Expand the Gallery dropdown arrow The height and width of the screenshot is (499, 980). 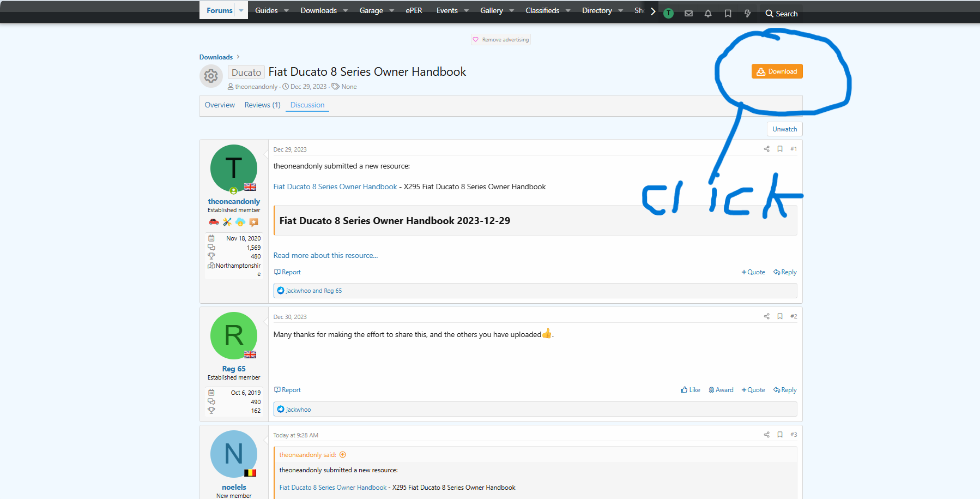coord(511,10)
